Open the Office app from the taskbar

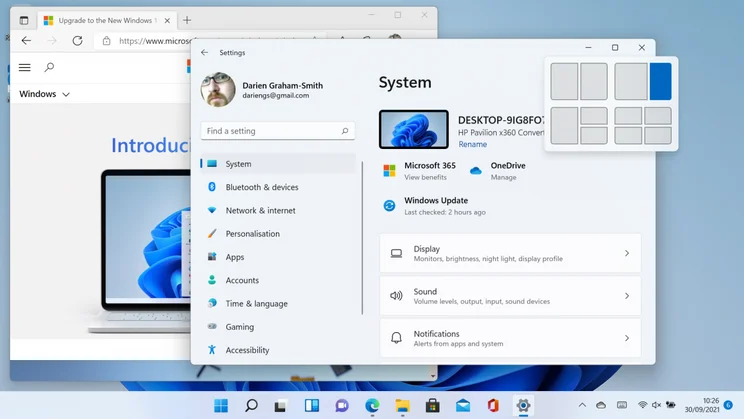[493, 406]
